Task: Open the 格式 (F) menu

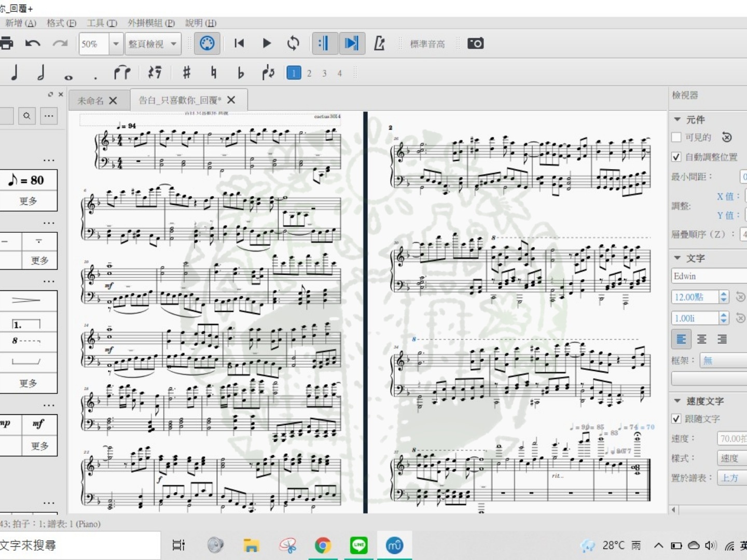Action: pos(61,23)
